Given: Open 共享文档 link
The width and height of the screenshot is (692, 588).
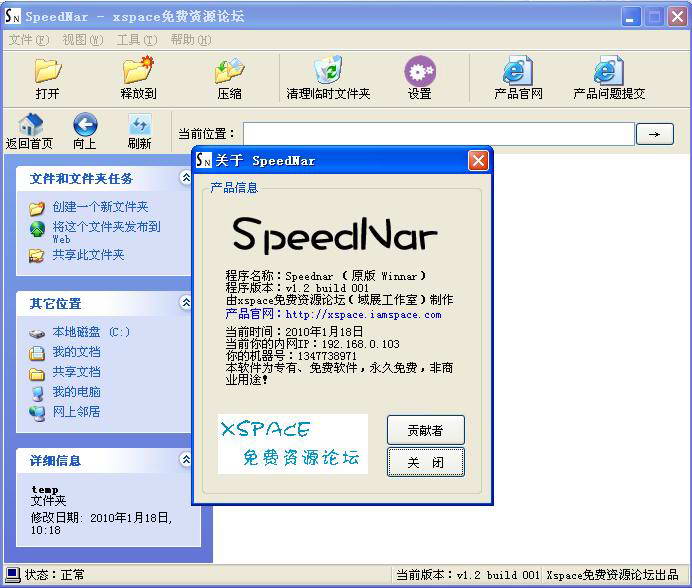Looking at the screenshot, I should pos(76,372).
